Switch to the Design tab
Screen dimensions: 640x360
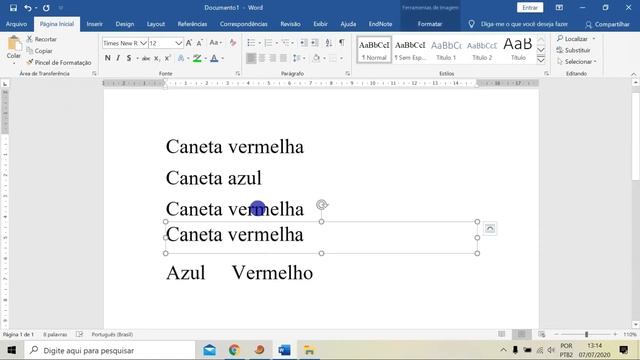tap(124, 24)
